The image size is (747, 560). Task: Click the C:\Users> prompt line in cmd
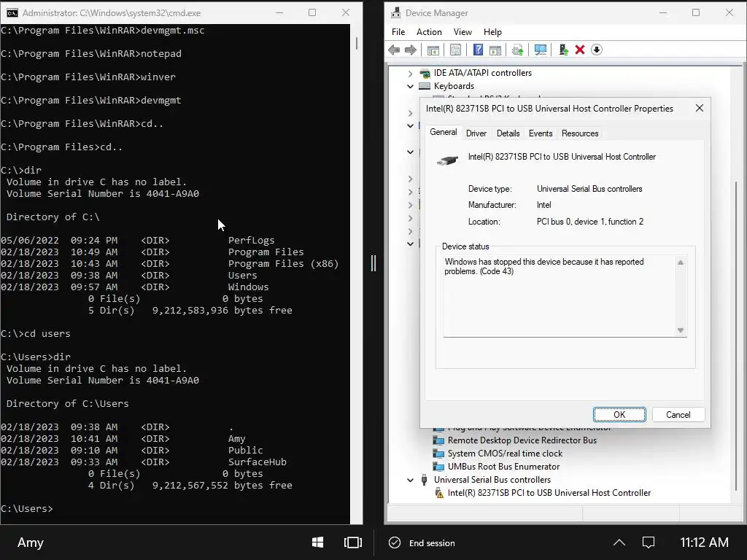pos(27,508)
